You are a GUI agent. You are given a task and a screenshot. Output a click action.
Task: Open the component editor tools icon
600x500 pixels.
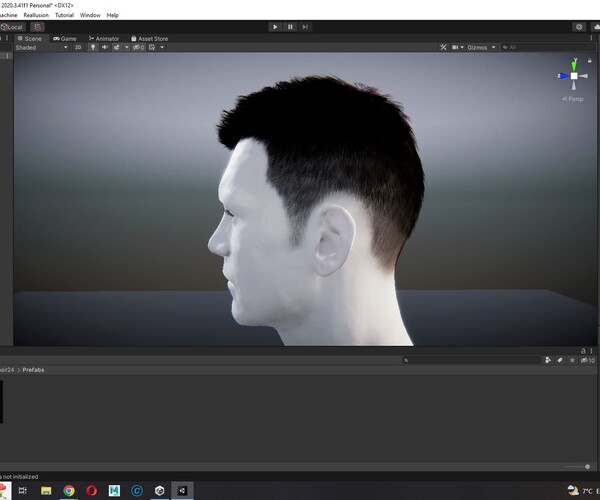[x=443, y=47]
